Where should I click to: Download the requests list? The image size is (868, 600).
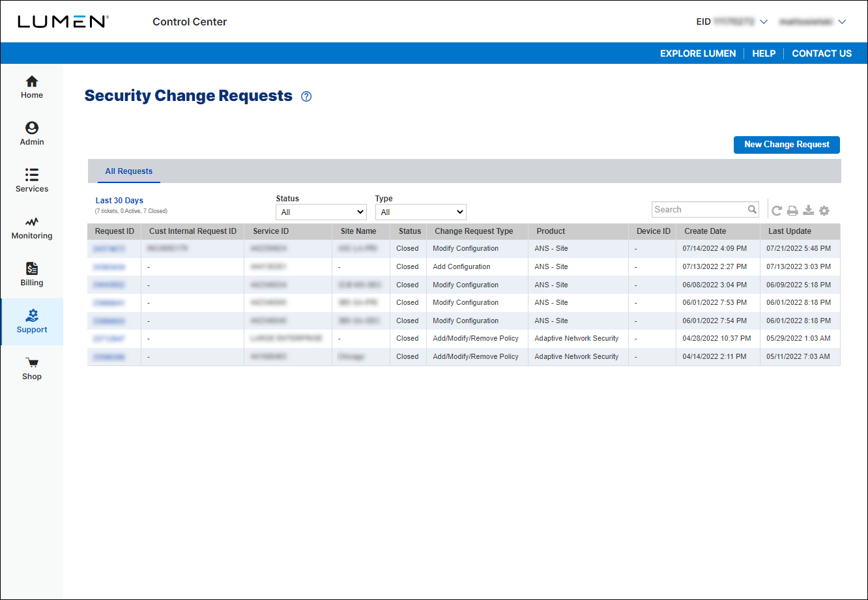808,210
